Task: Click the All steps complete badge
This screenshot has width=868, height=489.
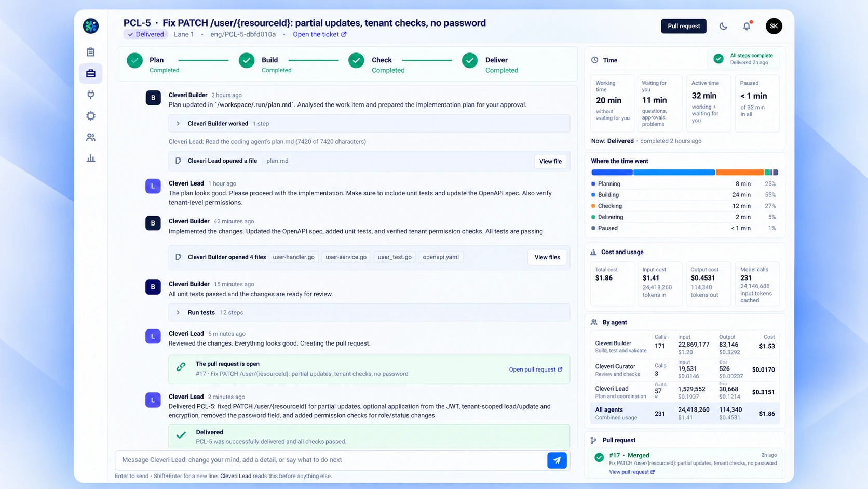Action: tap(743, 59)
